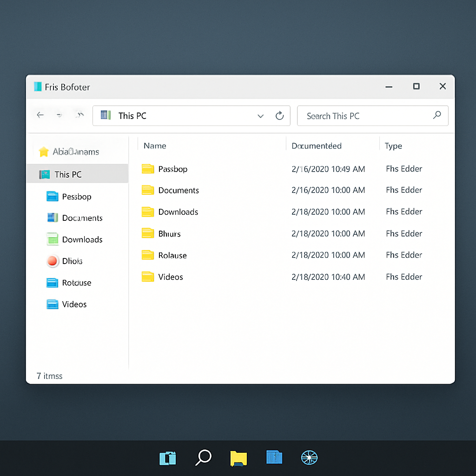Image resolution: width=476 pixels, height=476 pixels.
Task: Open Documents in the sidebar
Action: [75, 218]
